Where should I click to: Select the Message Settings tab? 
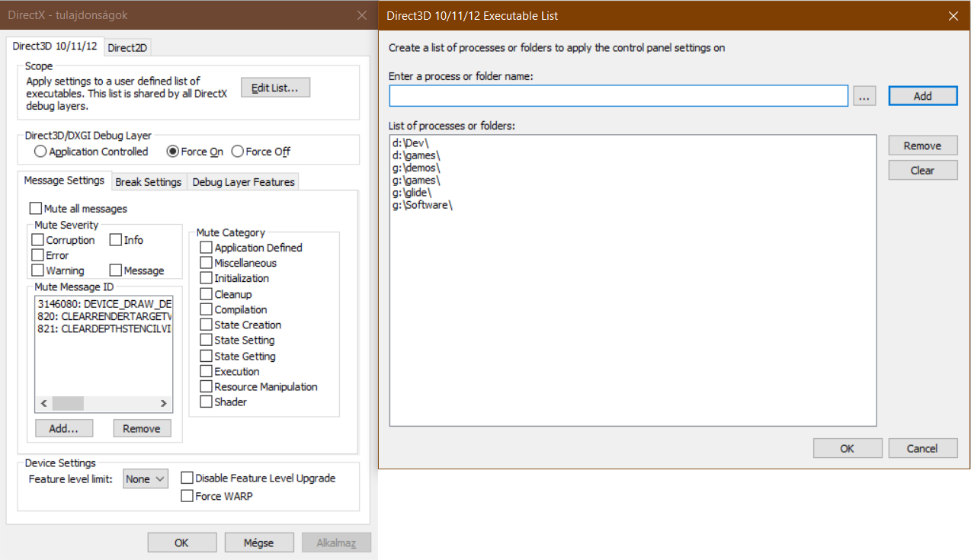64,181
